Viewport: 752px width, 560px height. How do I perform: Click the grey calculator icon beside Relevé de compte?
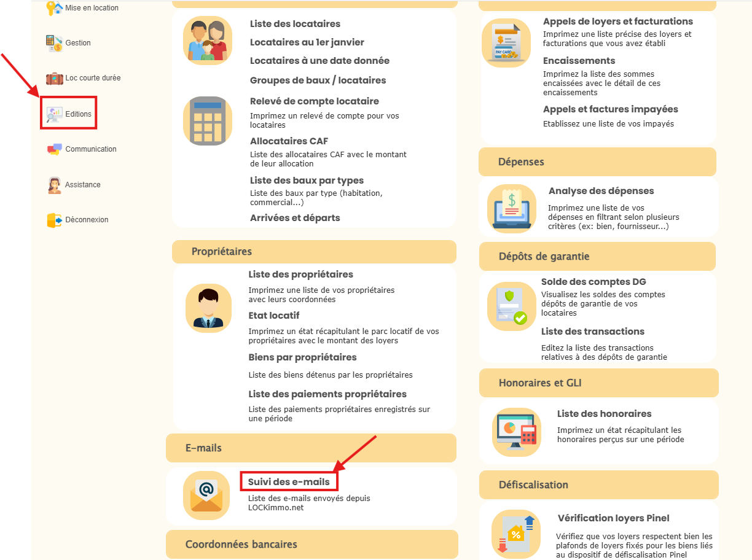pos(208,121)
